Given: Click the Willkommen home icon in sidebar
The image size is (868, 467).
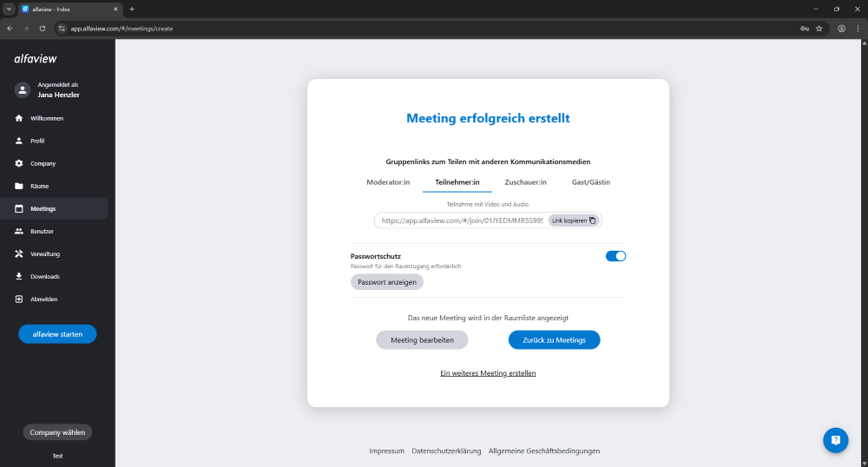Looking at the screenshot, I should [19, 118].
